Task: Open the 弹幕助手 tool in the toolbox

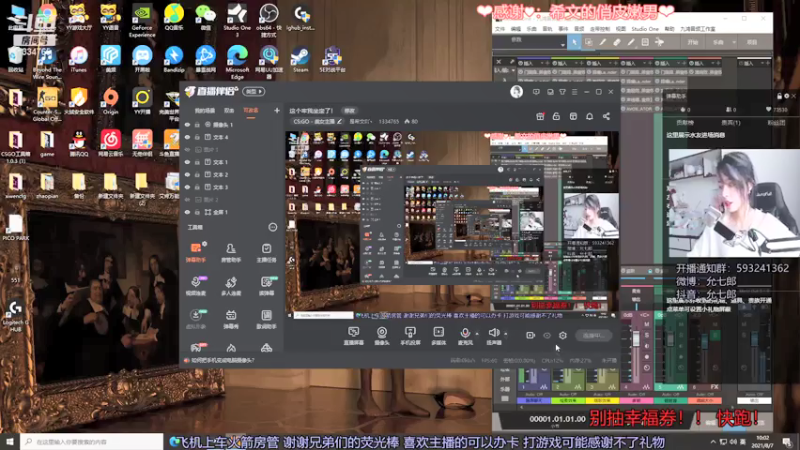Action: click(196, 252)
